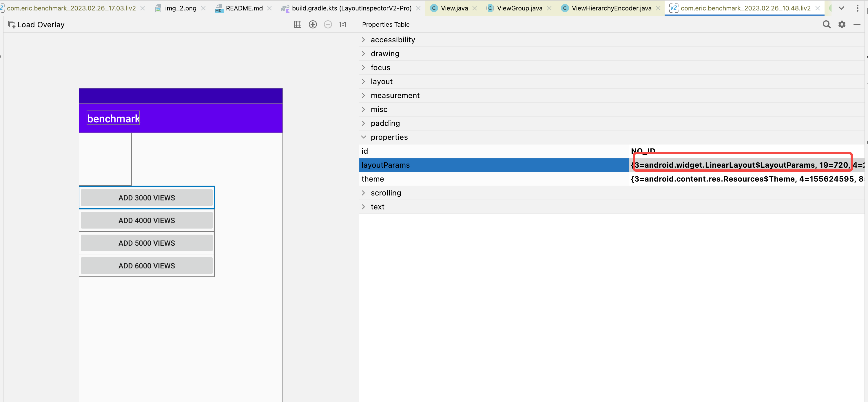868x402 pixels.
Task: Collapse the properties section
Action: click(364, 137)
